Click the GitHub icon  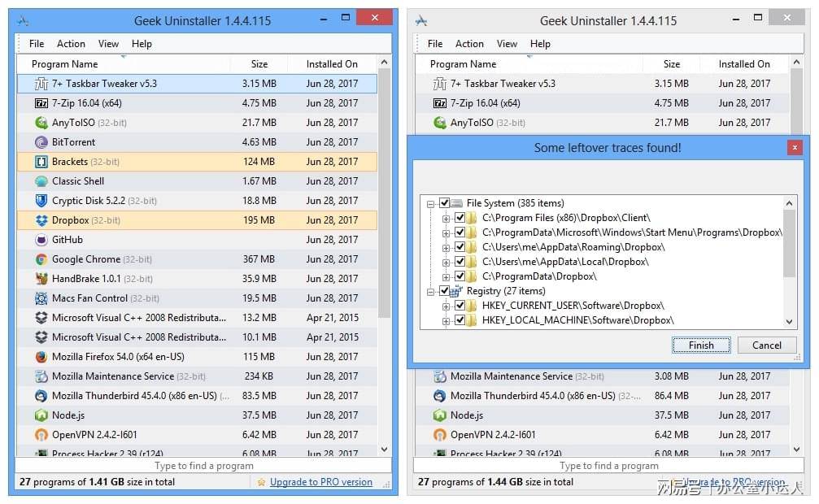[x=41, y=240]
